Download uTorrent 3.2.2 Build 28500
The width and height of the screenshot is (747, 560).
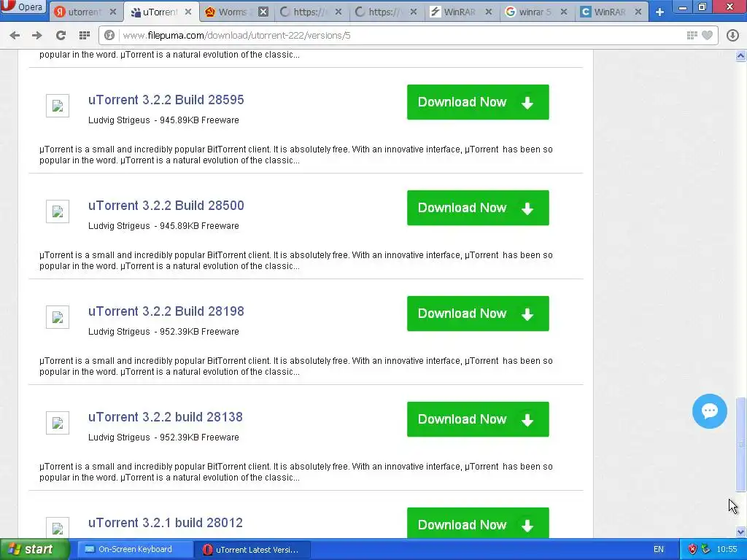pyautogui.click(x=478, y=208)
